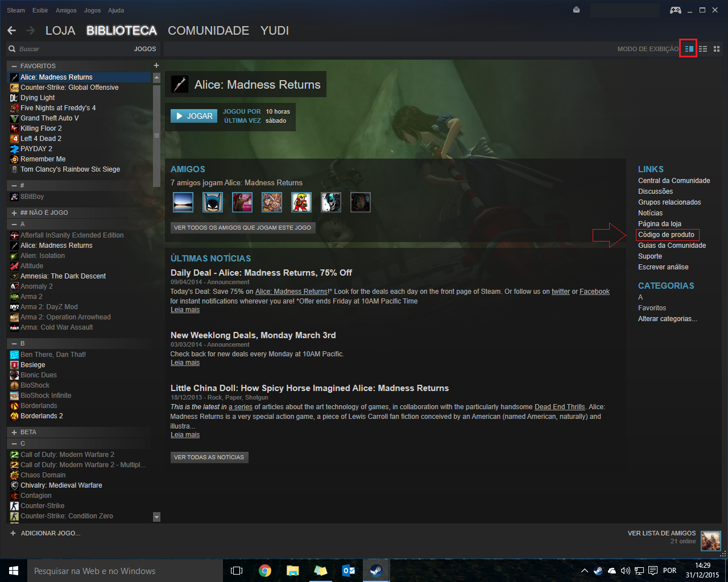Switch to the LOJA tab
This screenshot has width=728, height=582.
(x=60, y=31)
